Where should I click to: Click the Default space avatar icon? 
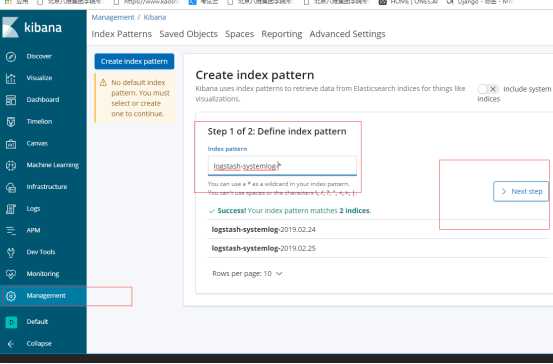tap(11, 322)
